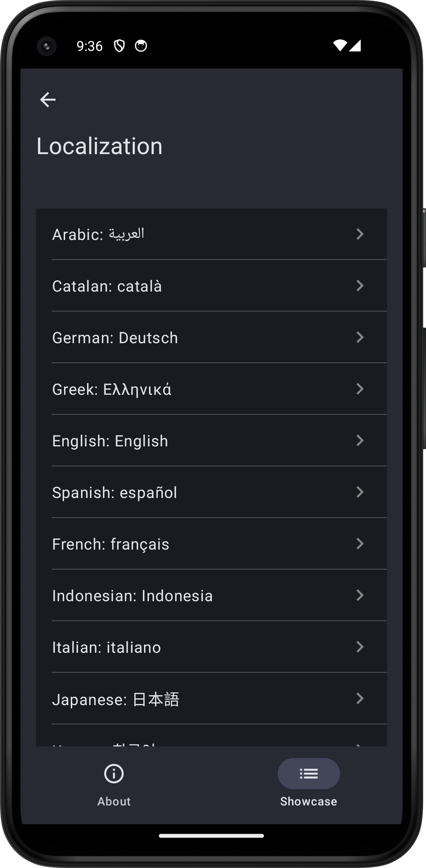Click the Wi-Fi icon in the status bar
The width and height of the screenshot is (426, 868).
339,45
